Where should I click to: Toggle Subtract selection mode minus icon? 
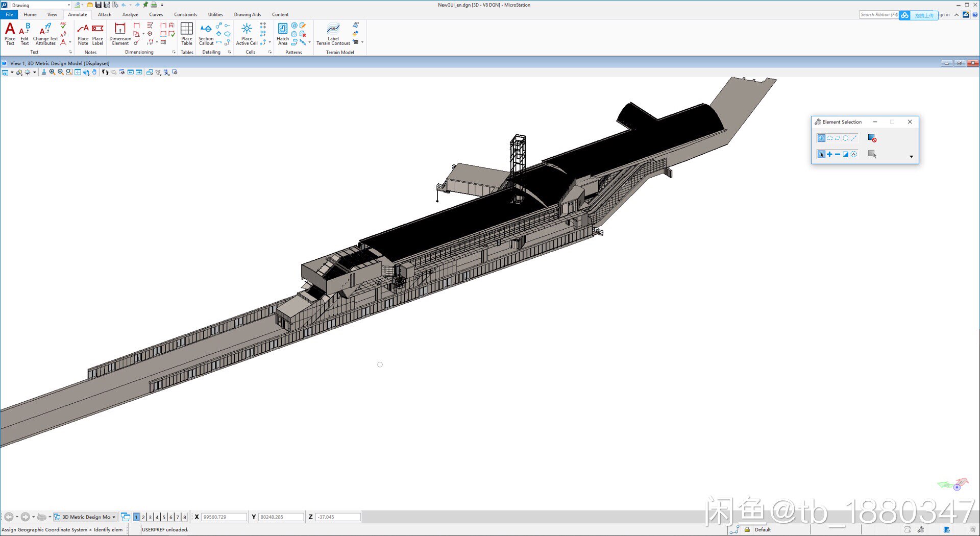pos(838,154)
